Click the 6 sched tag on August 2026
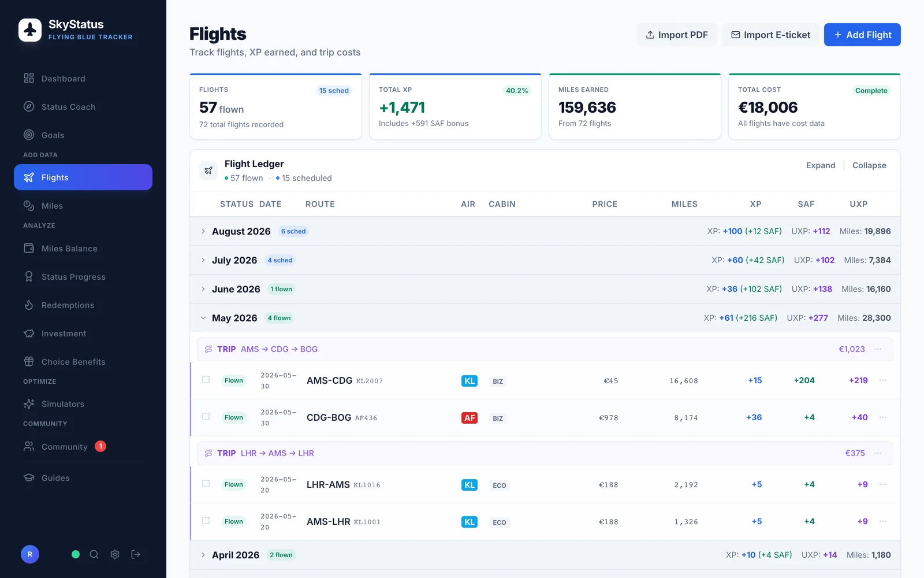The width and height of the screenshot is (924, 578). (x=293, y=231)
